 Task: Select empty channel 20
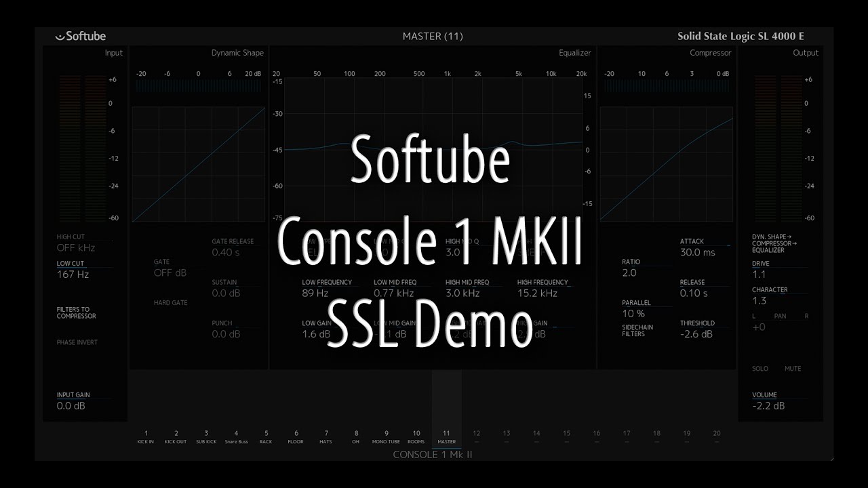coord(717,437)
